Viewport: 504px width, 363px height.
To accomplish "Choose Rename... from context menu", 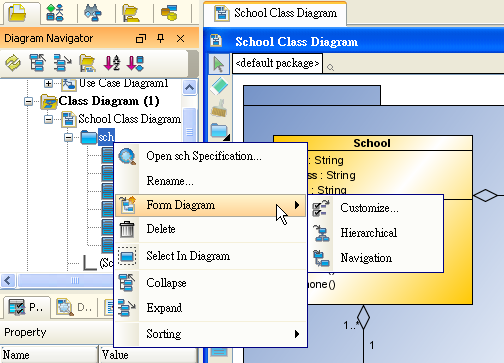I will [x=210, y=181].
